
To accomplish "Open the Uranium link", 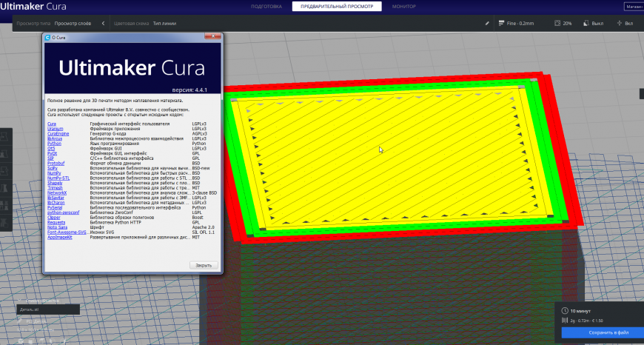I will click(55, 129).
